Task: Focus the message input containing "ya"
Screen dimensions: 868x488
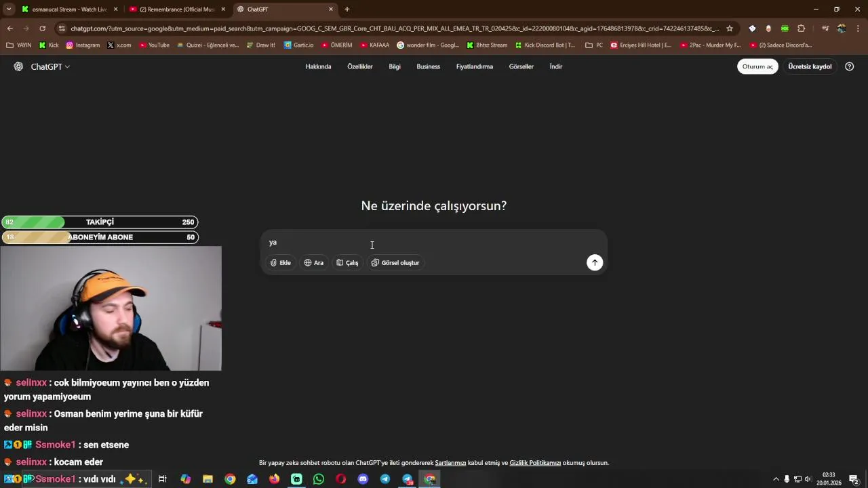Action: click(x=434, y=243)
